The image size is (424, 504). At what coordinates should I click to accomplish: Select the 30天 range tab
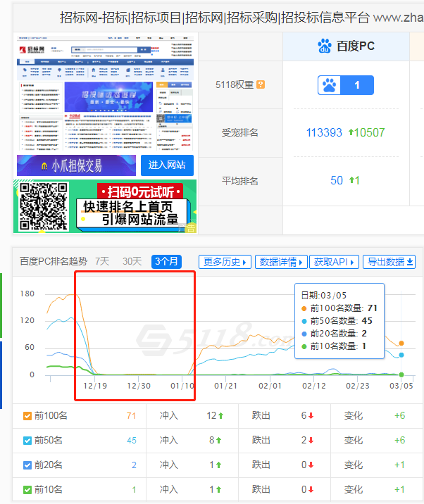[x=132, y=261]
